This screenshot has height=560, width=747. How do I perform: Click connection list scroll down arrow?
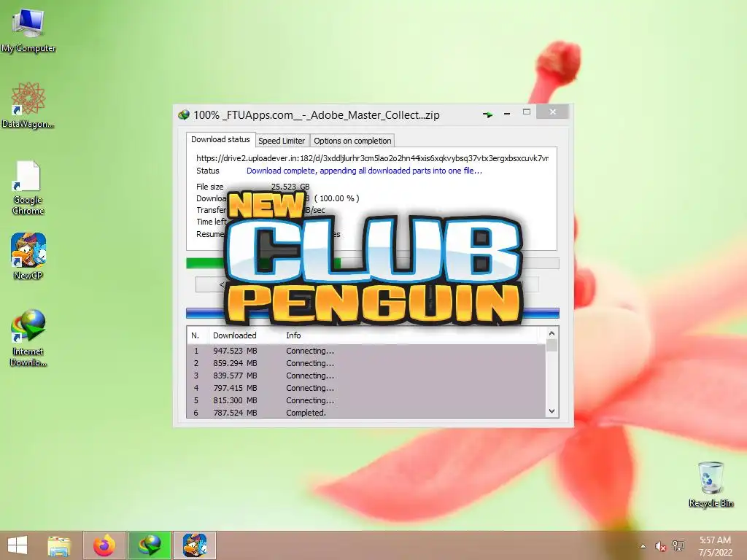pos(551,411)
